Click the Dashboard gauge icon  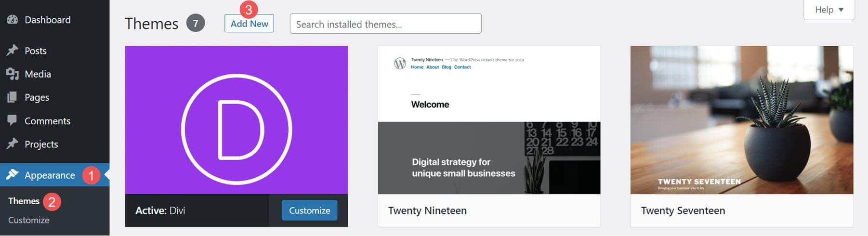coord(12,20)
